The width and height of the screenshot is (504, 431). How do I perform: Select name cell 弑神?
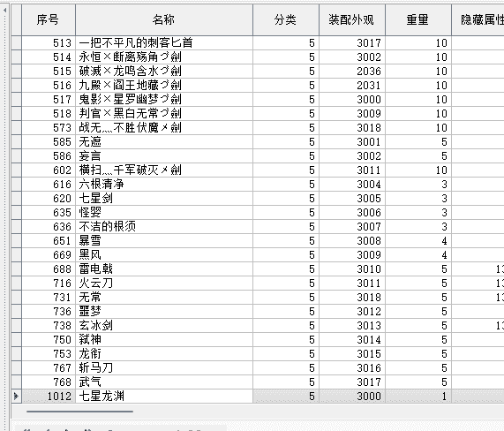click(164, 340)
